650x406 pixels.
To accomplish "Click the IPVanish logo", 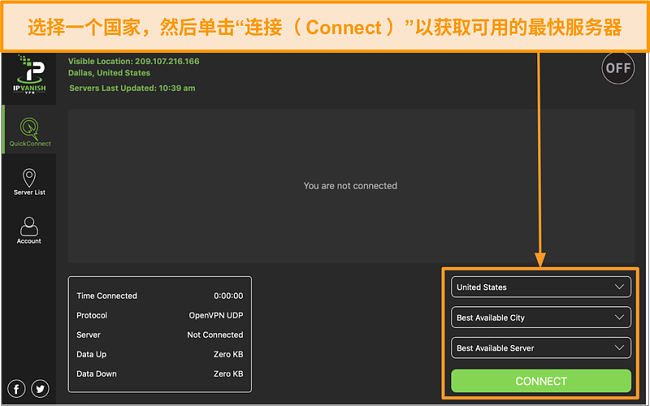I will tap(29, 75).
